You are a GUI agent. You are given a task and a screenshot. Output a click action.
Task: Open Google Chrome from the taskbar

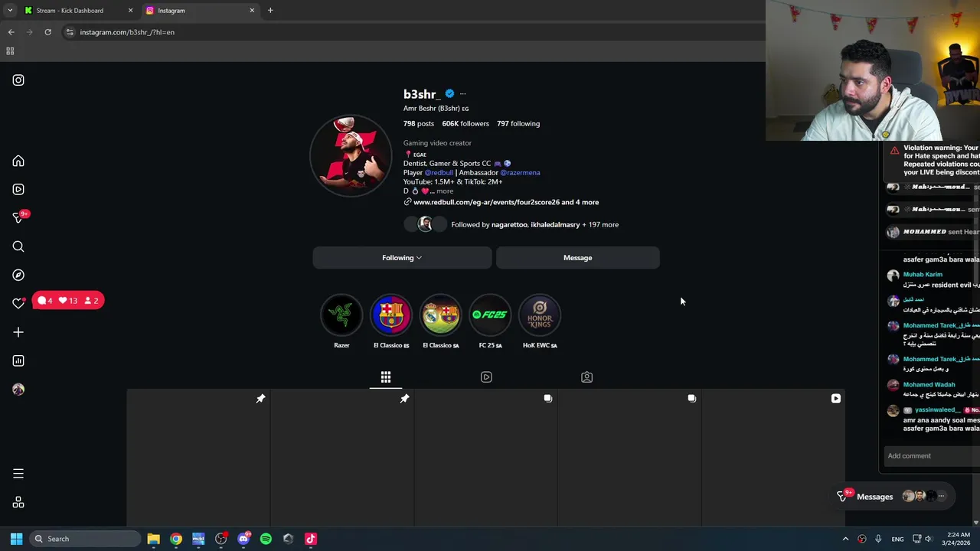point(176,539)
